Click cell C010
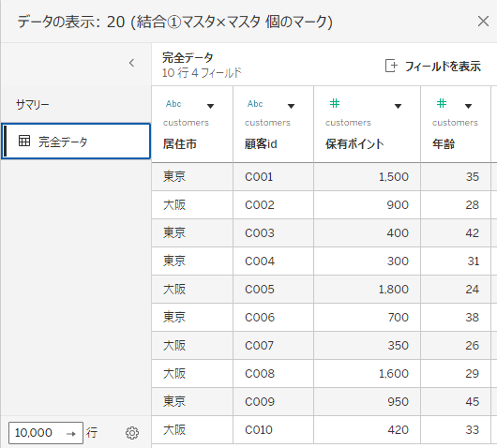Image resolution: width=497 pixels, height=448 pixels. pyautogui.click(x=273, y=430)
